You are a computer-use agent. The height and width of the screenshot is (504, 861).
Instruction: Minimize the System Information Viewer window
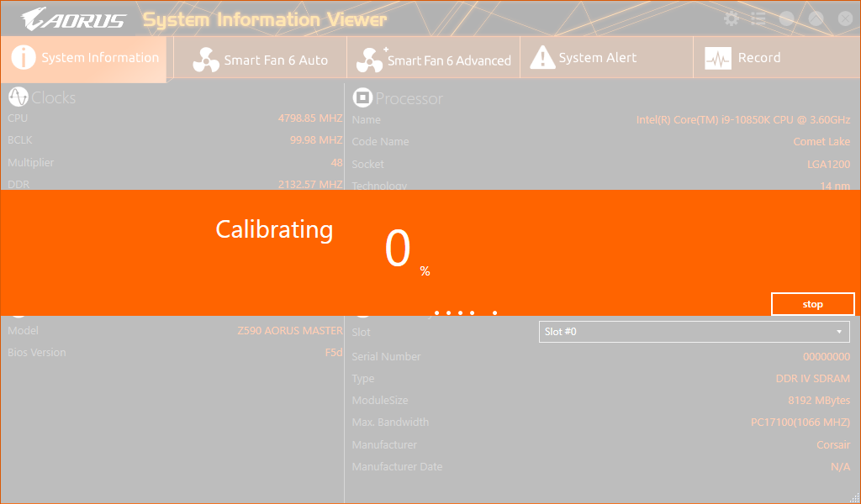pyautogui.click(x=787, y=19)
